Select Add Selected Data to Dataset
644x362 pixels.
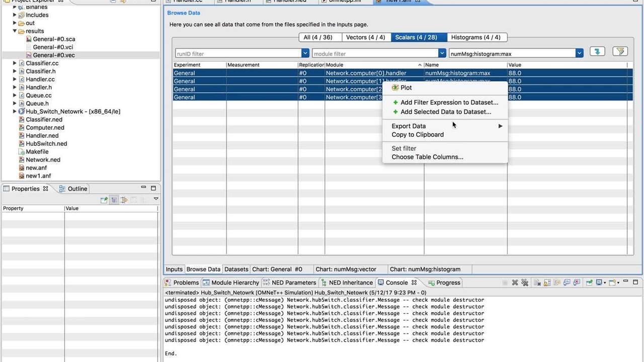(445, 112)
